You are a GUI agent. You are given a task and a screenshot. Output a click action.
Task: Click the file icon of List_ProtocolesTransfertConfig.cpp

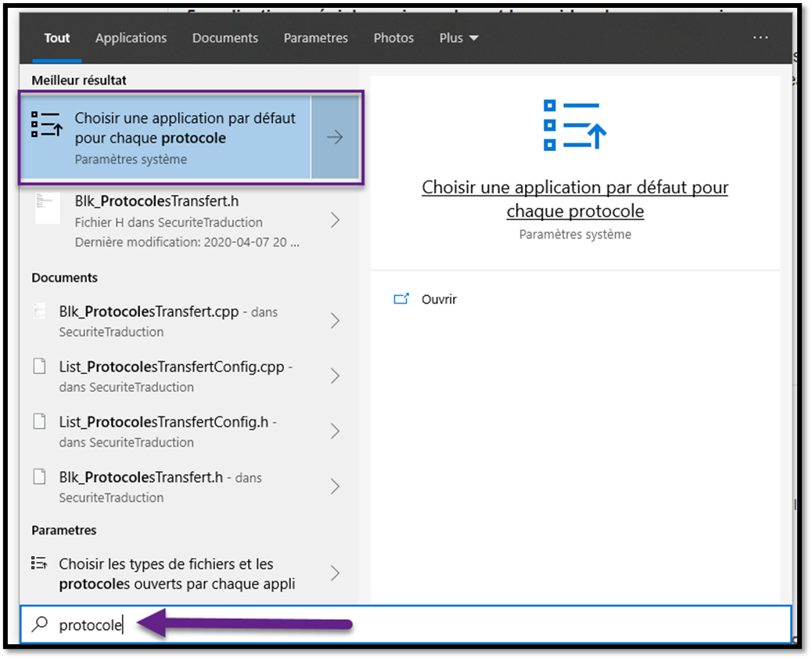pos(39,367)
